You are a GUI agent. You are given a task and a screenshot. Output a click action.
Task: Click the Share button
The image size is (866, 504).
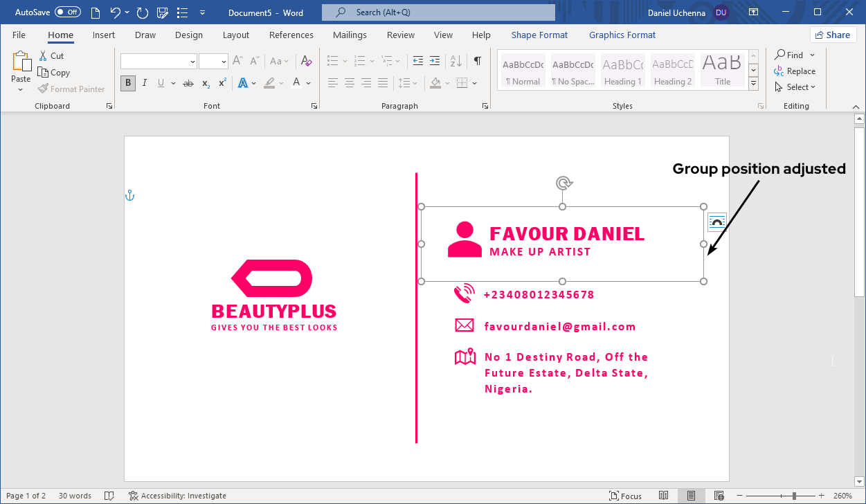(833, 34)
